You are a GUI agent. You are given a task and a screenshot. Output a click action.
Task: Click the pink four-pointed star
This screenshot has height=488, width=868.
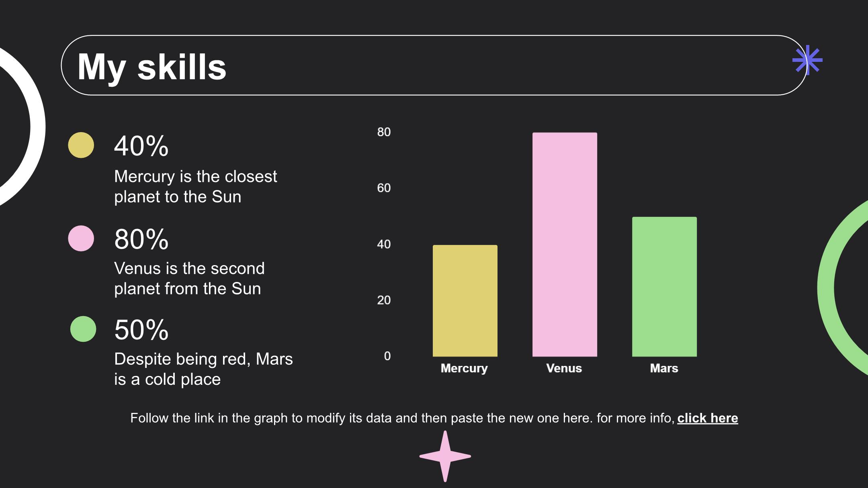tap(445, 456)
